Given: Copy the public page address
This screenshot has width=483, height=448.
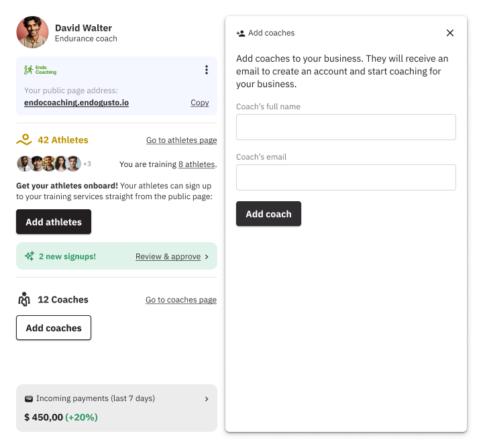Looking at the screenshot, I should [x=200, y=103].
